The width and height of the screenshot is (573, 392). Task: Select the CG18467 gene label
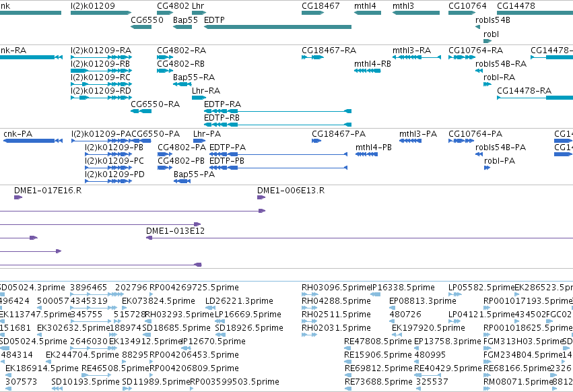pyautogui.click(x=321, y=6)
